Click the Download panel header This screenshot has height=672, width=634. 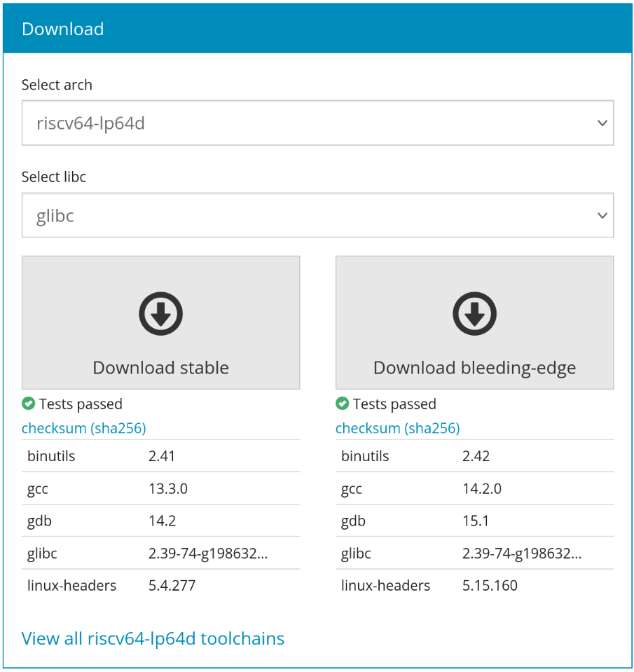(x=317, y=29)
